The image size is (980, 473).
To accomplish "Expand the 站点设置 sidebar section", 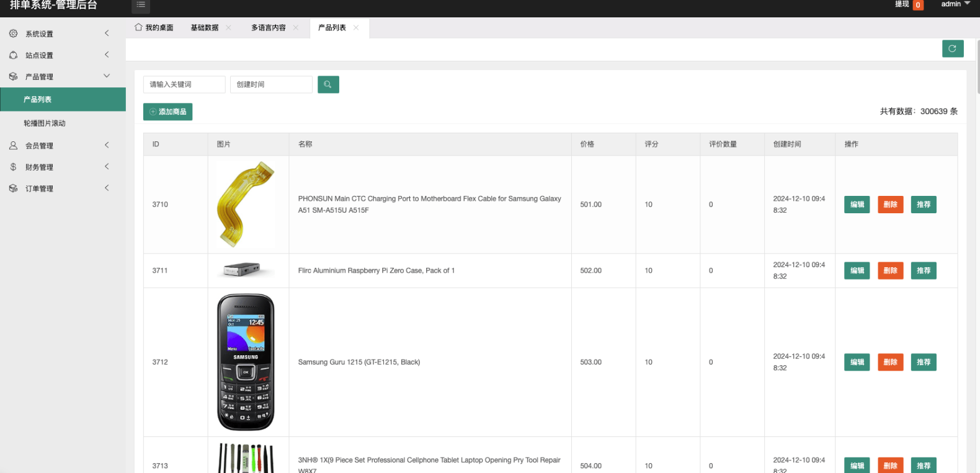I will pos(39,56).
